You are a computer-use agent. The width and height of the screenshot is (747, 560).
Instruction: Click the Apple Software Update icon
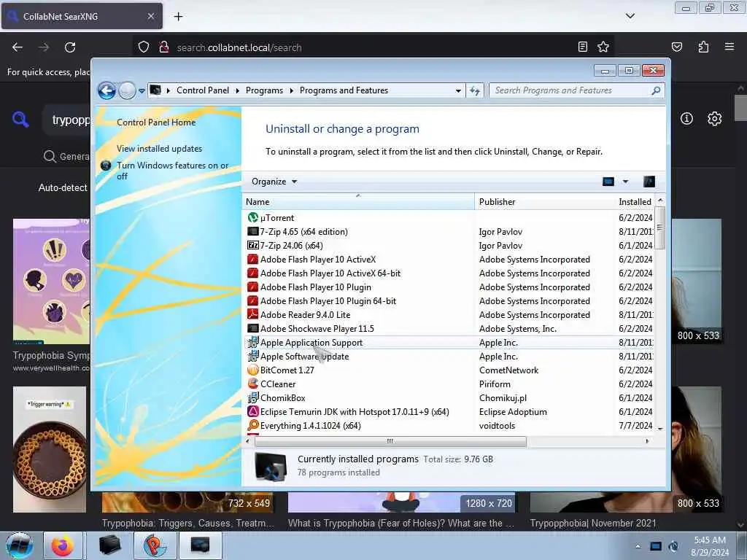click(253, 356)
